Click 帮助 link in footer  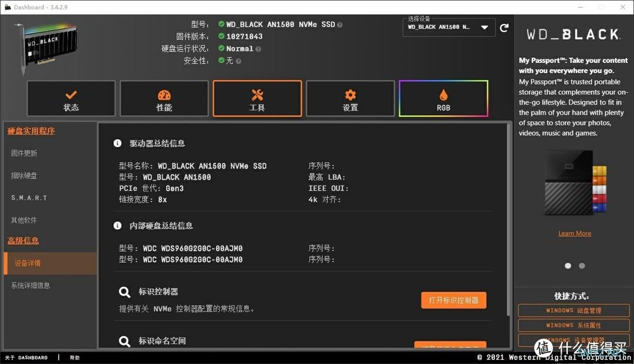pyautogui.click(x=75, y=358)
